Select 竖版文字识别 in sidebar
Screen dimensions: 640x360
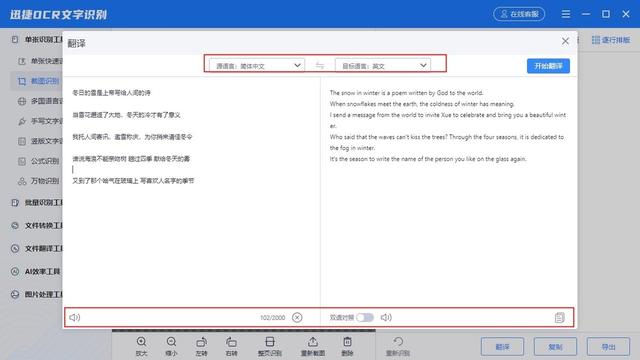pos(40,141)
